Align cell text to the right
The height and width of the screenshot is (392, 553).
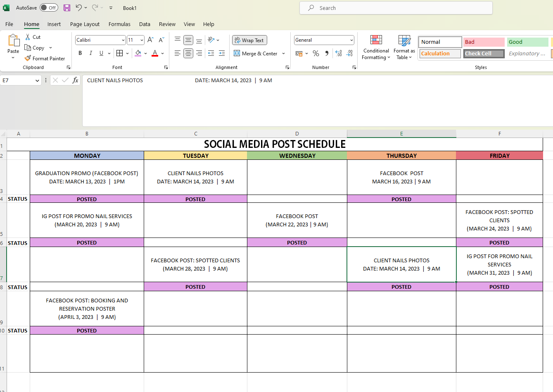tap(199, 53)
